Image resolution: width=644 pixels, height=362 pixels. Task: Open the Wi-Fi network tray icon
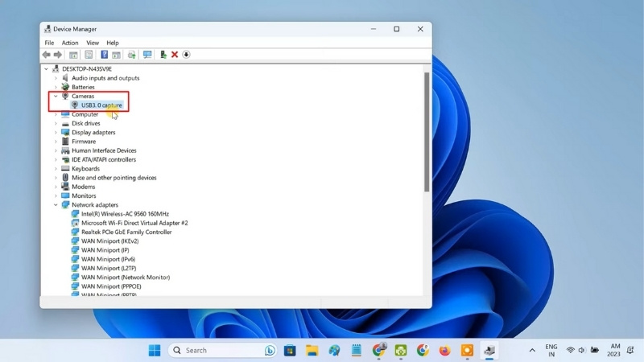coord(570,350)
